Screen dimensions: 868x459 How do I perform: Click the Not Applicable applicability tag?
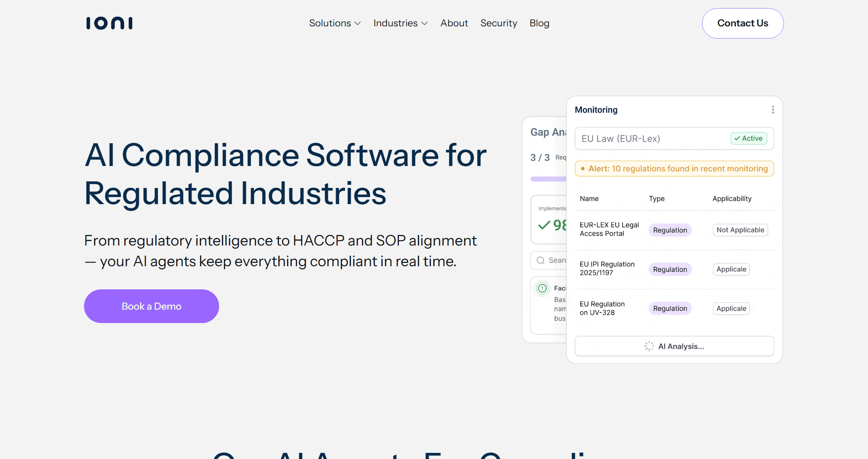coord(740,230)
